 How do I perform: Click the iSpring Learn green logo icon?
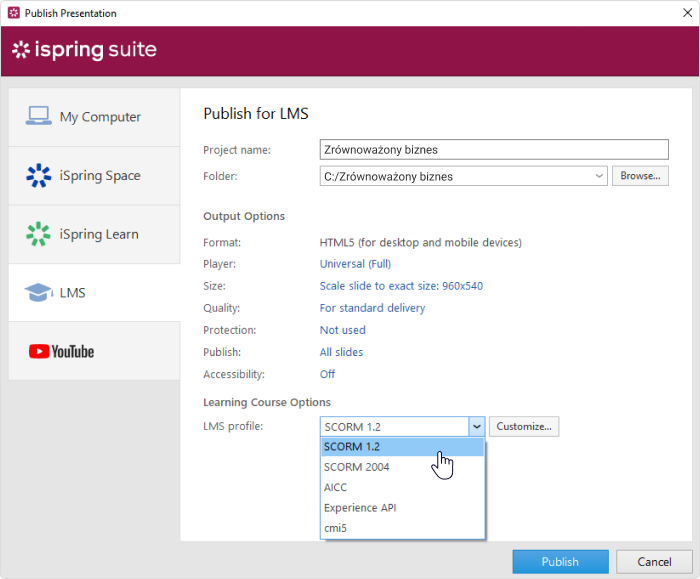tap(38, 234)
